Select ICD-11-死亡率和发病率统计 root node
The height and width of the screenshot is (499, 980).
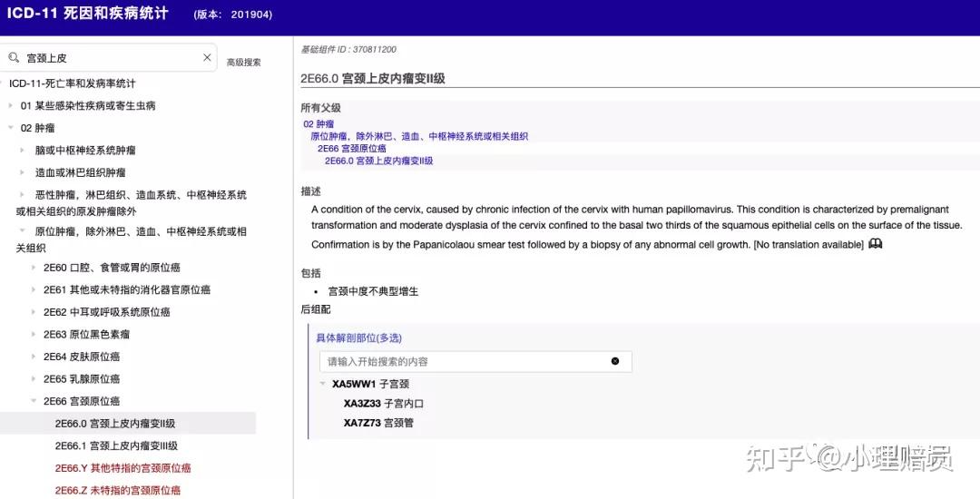pos(72,83)
